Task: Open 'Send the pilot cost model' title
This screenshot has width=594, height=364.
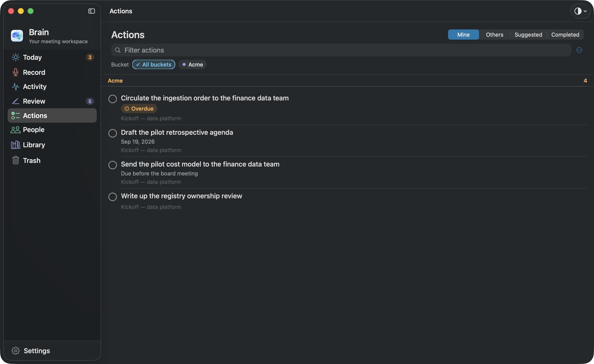Action: pyautogui.click(x=200, y=164)
